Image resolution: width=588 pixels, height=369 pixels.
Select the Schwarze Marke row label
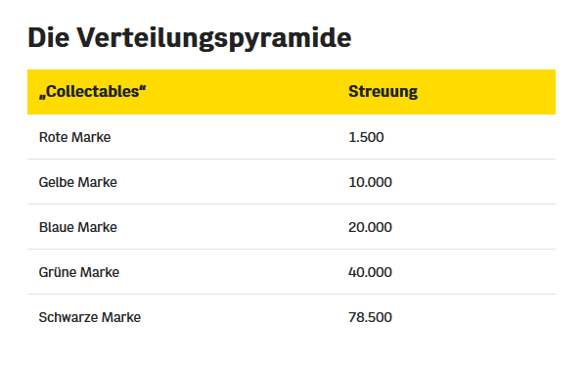(90, 317)
